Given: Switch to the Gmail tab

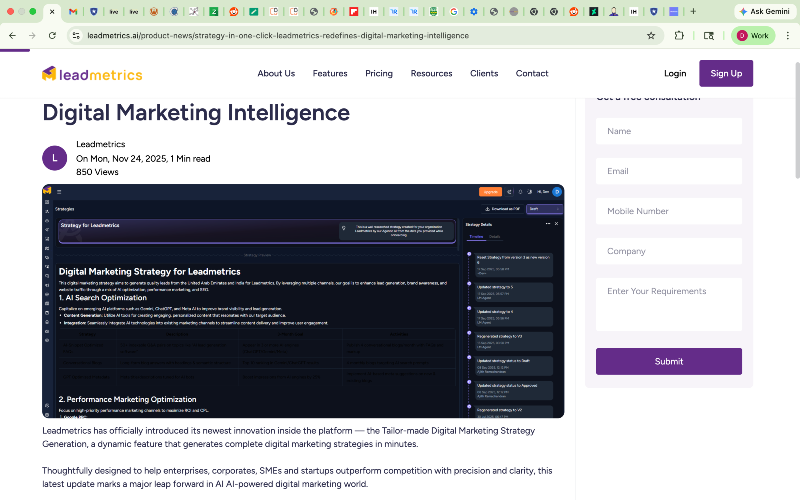Looking at the screenshot, I should click(x=73, y=11).
